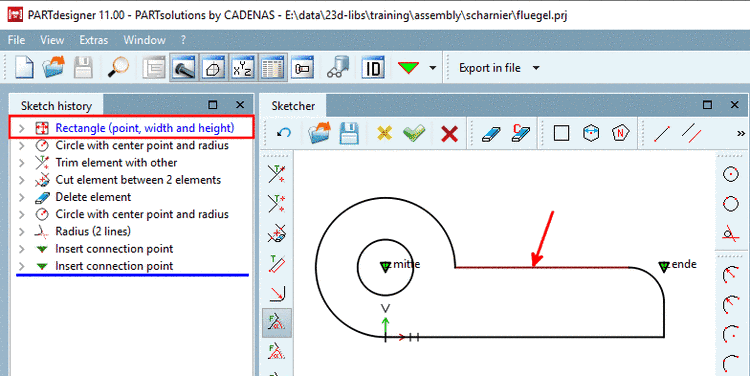Expand the Radius (2 lines) entry
The image size is (750, 376).
pos(22,232)
